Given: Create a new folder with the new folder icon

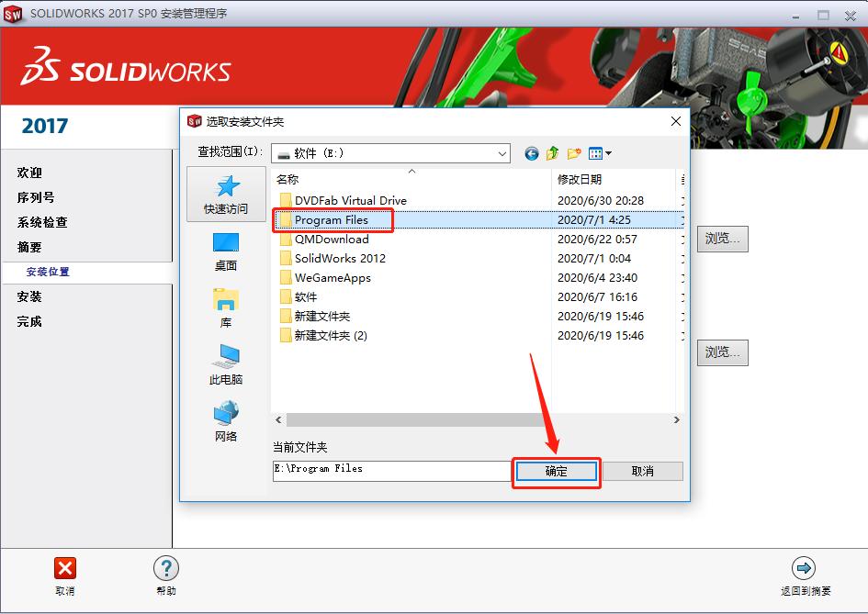Looking at the screenshot, I should pos(573,153).
